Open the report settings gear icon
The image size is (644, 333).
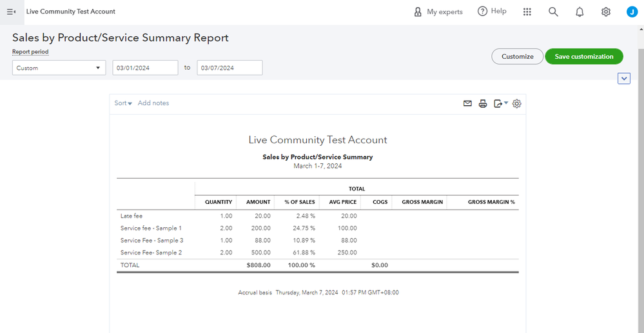(516, 103)
